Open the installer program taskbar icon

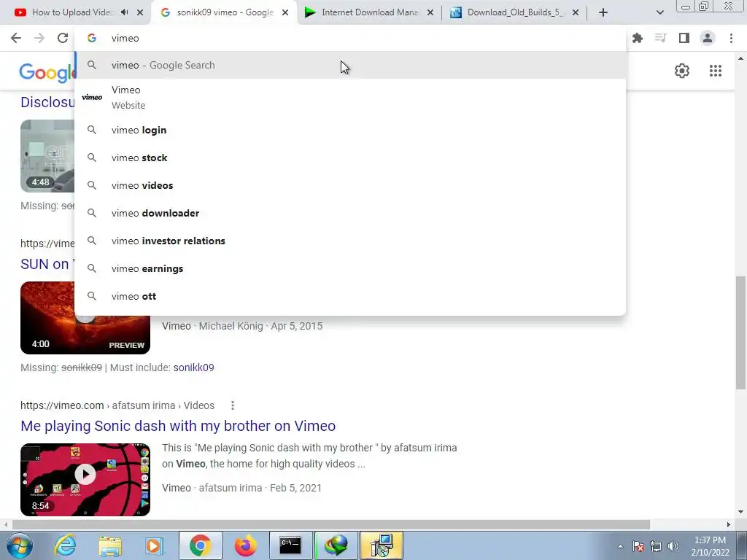pyautogui.click(x=381, y=545)
